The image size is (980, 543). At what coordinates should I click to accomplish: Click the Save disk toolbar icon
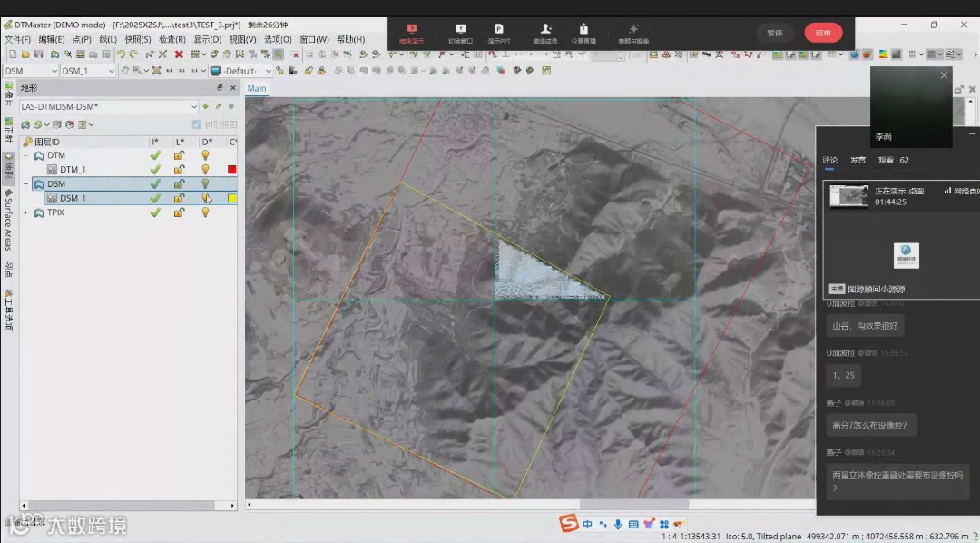coord(39,54)
